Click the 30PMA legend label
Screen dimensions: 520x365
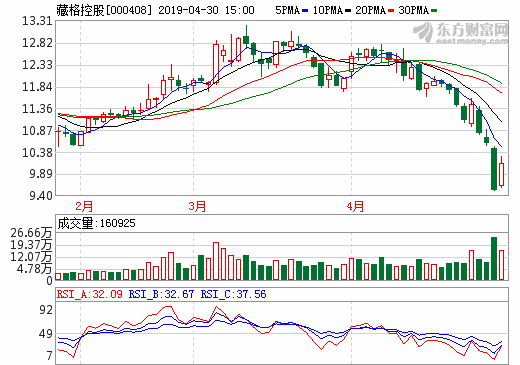pyautogui.click(x=414, y=10)
